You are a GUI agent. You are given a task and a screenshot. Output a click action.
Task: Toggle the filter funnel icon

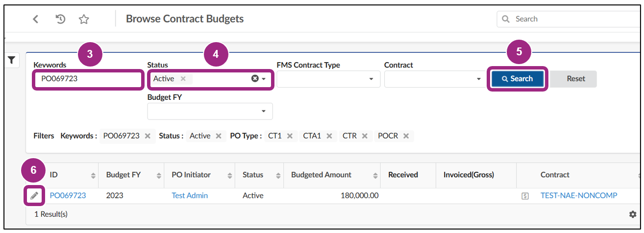[11, 60]
